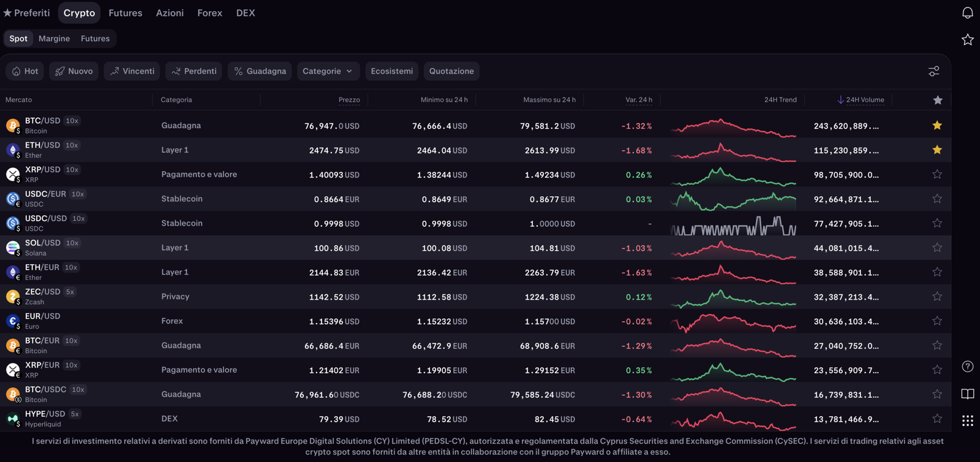This screenshot has width=980, height=462.
Task: Open help question mark icon
Action: [x=968, y=366]
